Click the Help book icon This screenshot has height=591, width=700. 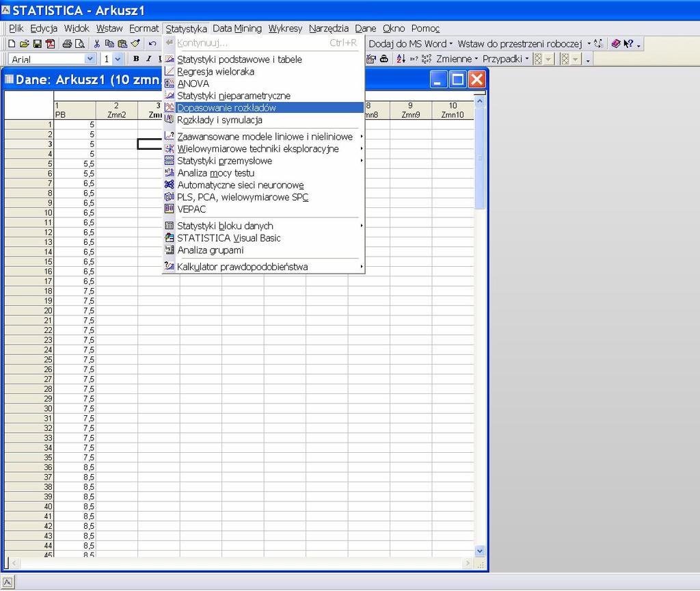coord(616,44)
